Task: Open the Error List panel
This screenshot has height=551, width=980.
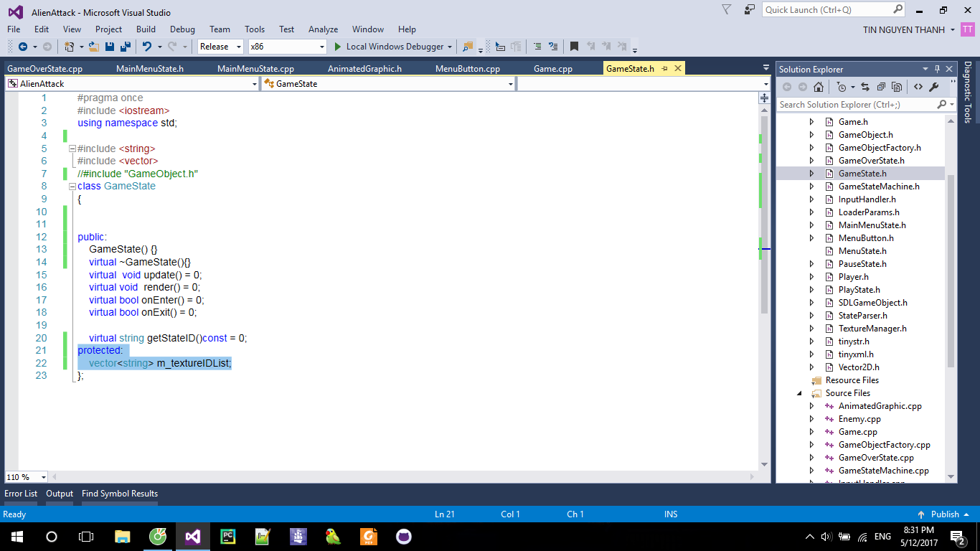Action: 21,494
